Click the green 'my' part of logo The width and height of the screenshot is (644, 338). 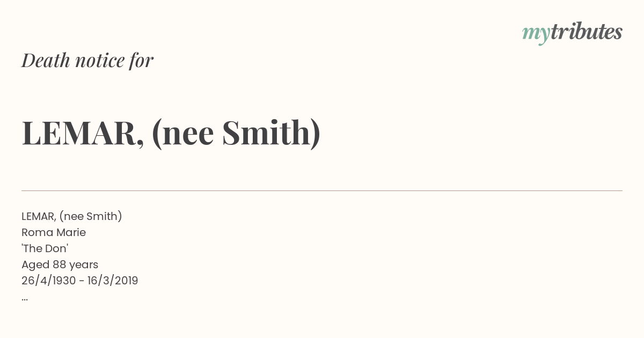click(536, 35)
